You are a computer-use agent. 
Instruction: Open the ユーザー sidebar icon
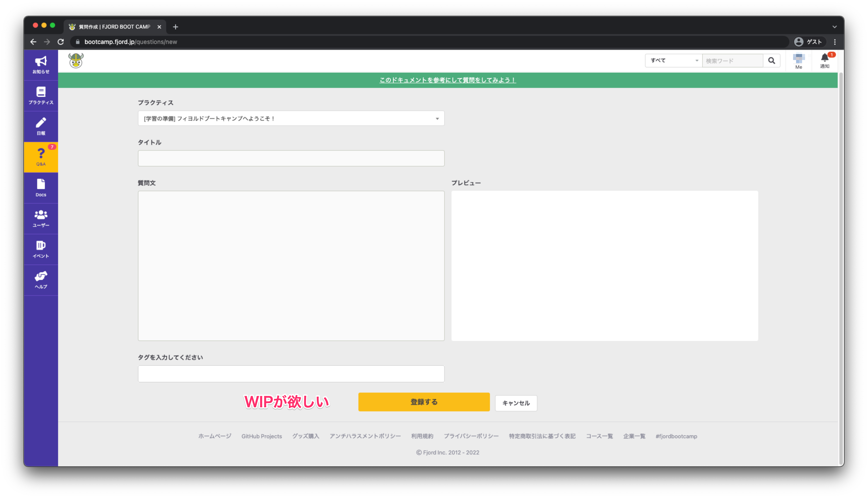tap(41, 218)
